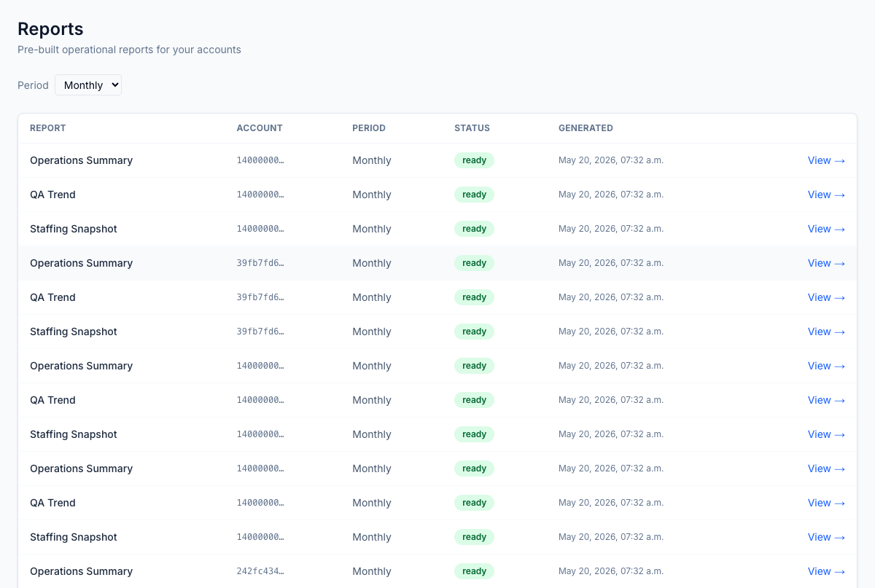Click the 242fc434… account cell
Screen dimensions: 875x588
[x=260, y=571]
